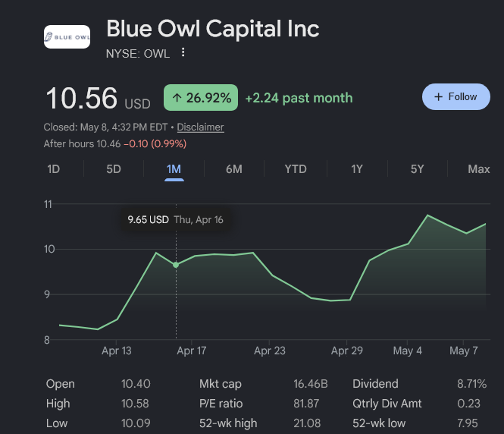Viewport: 504px width, 434px height.
Task: Click the 'Closed: May 8, 4:32 PM EDT' text
Action: pos(105,127)
